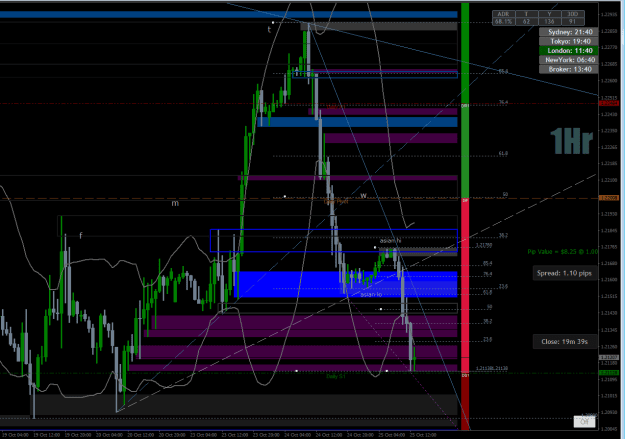Click the 1.21600 price axis label
The height and width of the screenshot is (439, 625).
(609, 280)
